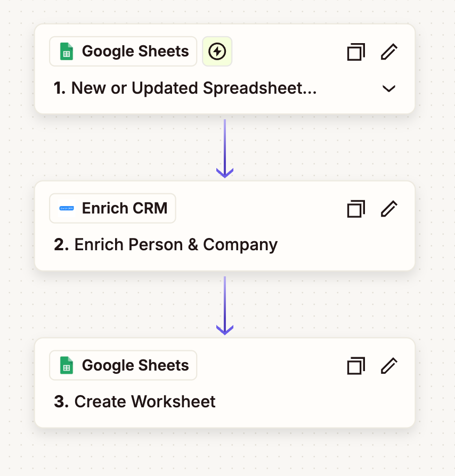Open the edit pencil on step 1
Viewport: 455px width, 476px height.
click(388, 52)
